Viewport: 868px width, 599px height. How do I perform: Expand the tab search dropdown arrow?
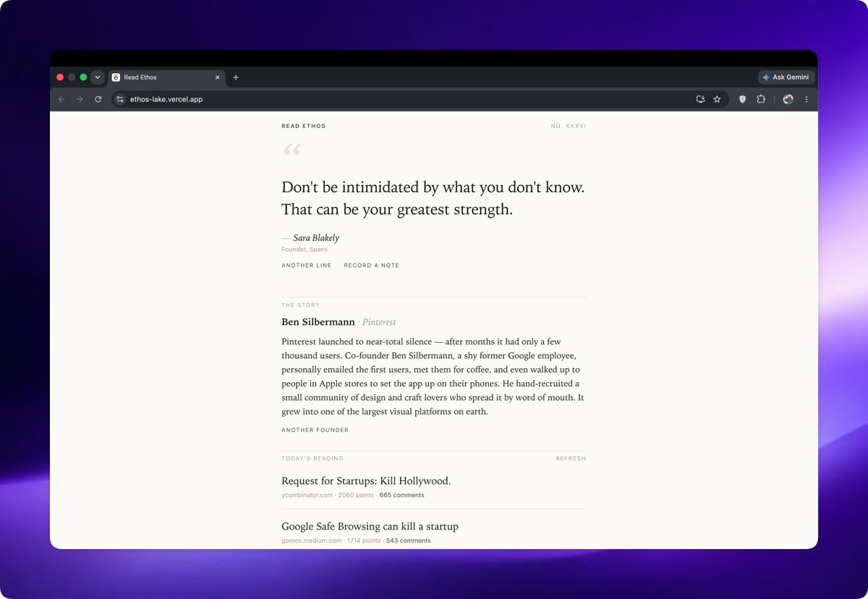coord(98,77)
